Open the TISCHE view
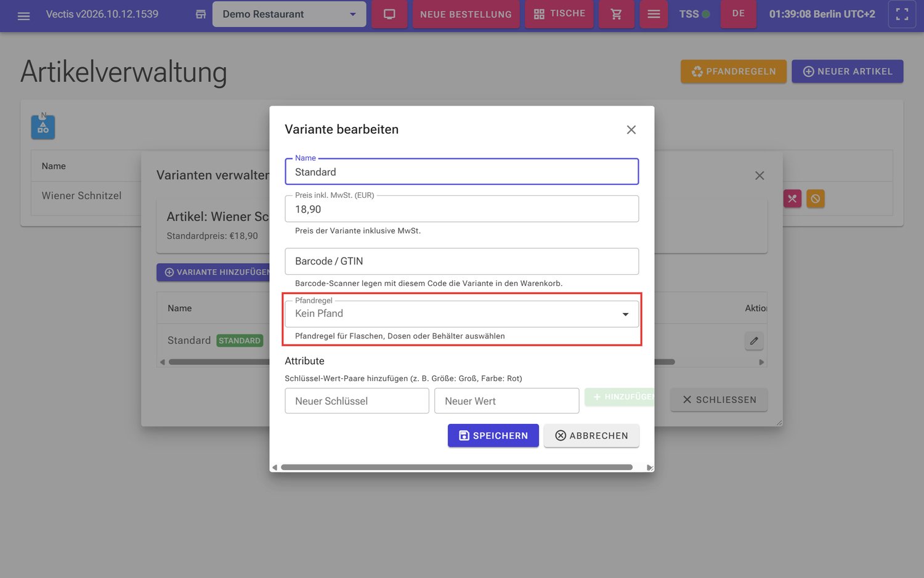The height and width of the screenshot is (578, 924). click(x=559, y=14)
